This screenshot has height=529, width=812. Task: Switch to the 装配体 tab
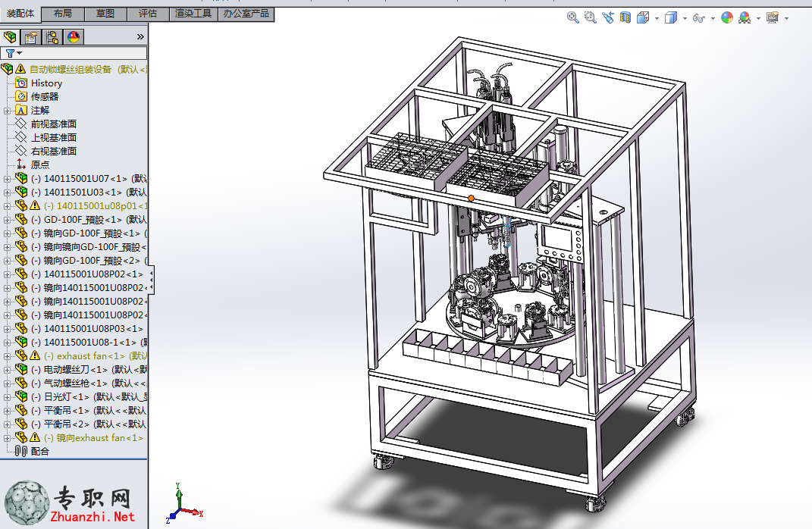(20, 14)
